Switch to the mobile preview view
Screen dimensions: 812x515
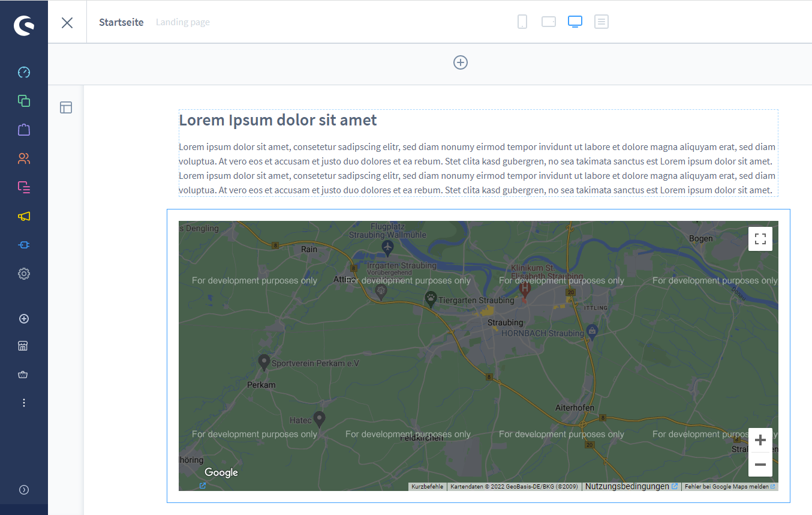coord(522,22)
